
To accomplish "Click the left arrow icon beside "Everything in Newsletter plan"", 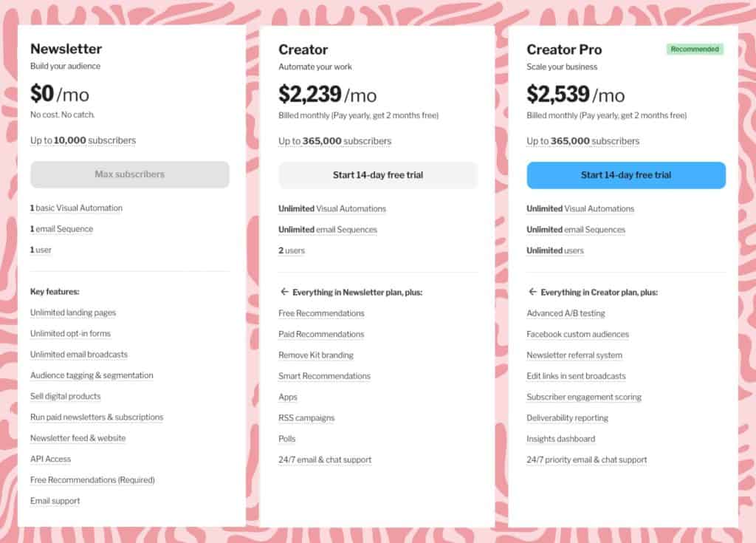I will click(284, 292).
